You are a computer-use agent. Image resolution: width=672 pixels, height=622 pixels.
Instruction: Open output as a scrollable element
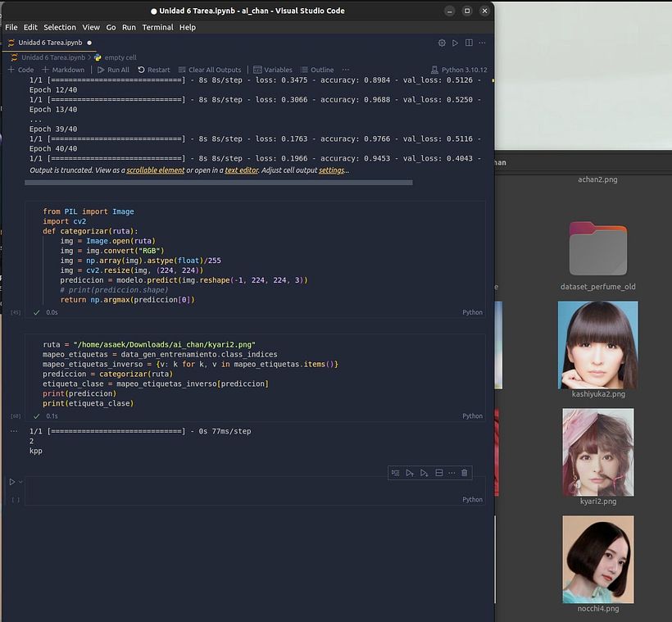[x=156, y=170]
